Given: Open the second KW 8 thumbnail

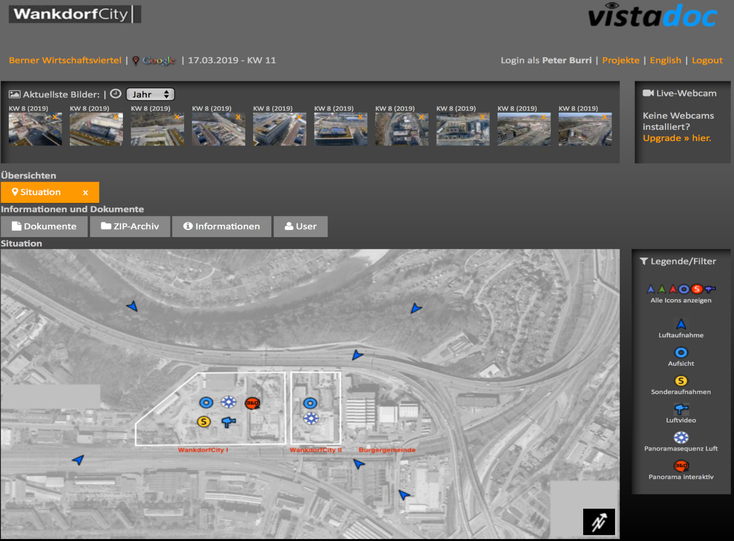Looking at the screenshot, I should click(x=96, y=129).
